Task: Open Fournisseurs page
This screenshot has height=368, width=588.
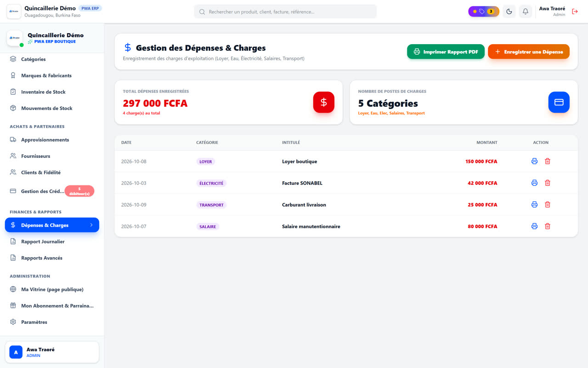Action: pyautogui.click(x=52, y=156)
